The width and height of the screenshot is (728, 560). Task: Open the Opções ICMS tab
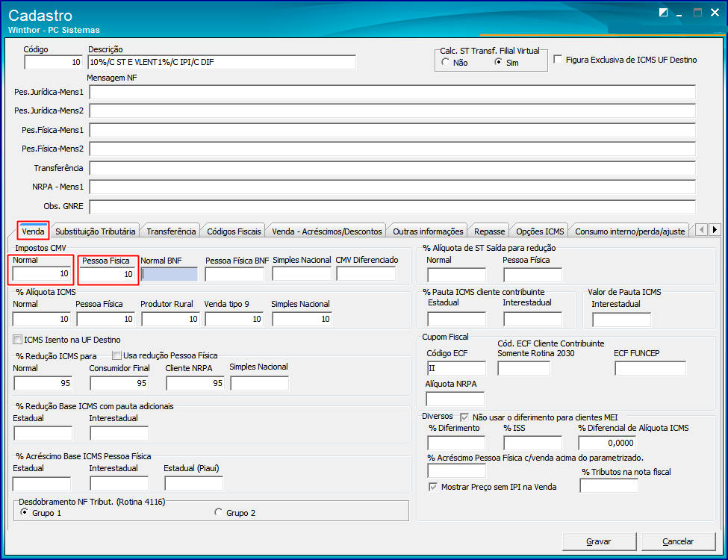(540, 231)
